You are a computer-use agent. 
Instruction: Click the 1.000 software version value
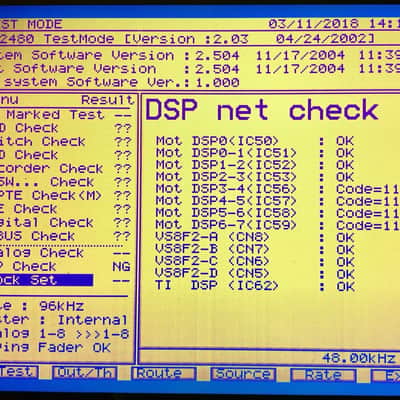click(217, 82)
